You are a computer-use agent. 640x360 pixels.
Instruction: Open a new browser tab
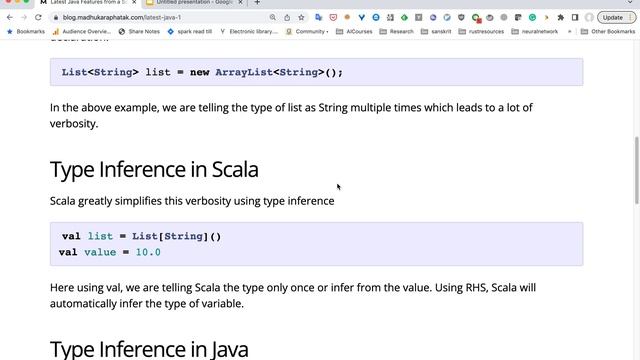point(257,2)
